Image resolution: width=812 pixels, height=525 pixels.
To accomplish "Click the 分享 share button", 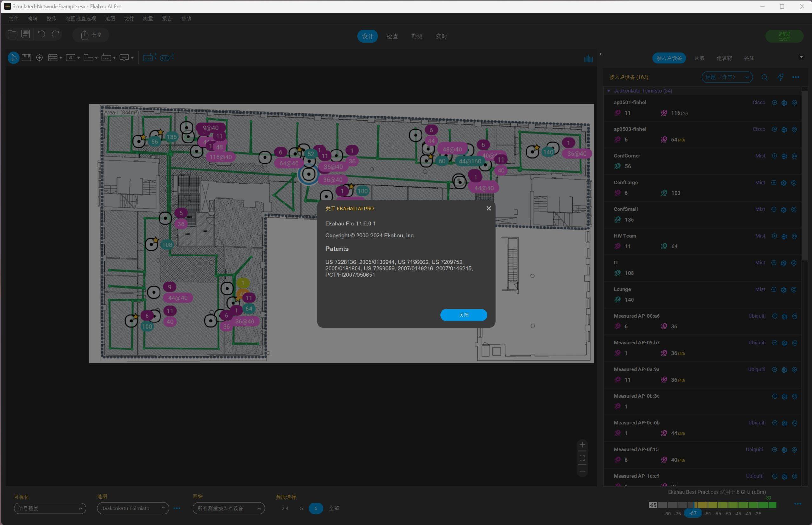I will pos(91,35).
